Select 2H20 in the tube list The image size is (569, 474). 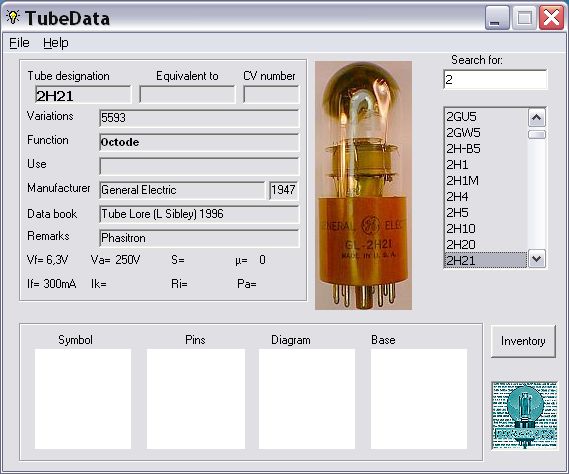pyautogui.click(x=486, y=244)
